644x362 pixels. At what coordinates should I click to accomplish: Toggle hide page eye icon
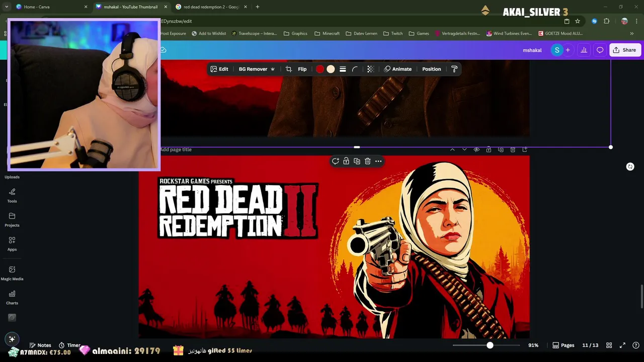[x=476, y=149]
